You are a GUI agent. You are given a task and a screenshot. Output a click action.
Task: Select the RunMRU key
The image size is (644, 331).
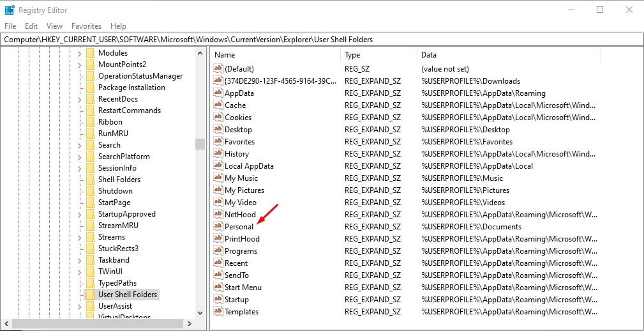[113, 134]
